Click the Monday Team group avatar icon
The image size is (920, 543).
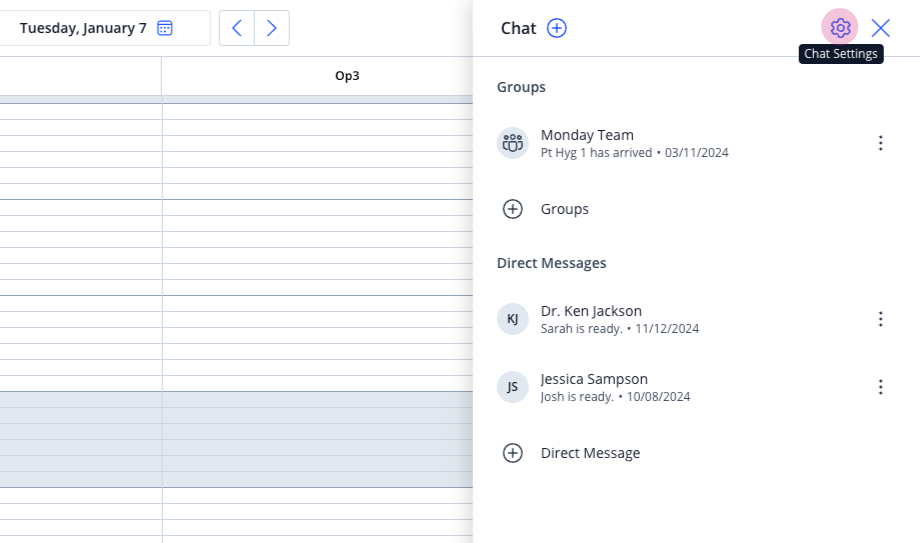513,143
